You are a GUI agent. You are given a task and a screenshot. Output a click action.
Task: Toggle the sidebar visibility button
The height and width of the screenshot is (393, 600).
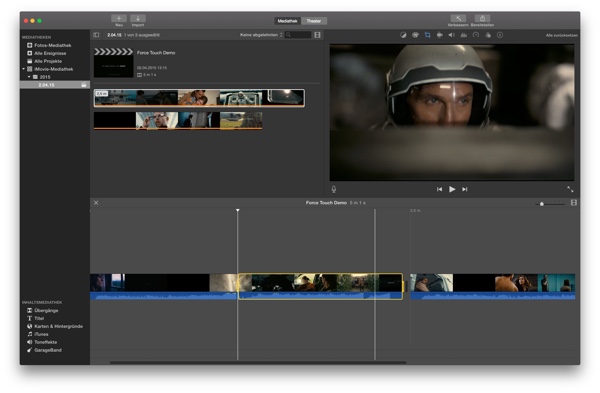click(96, 35)
